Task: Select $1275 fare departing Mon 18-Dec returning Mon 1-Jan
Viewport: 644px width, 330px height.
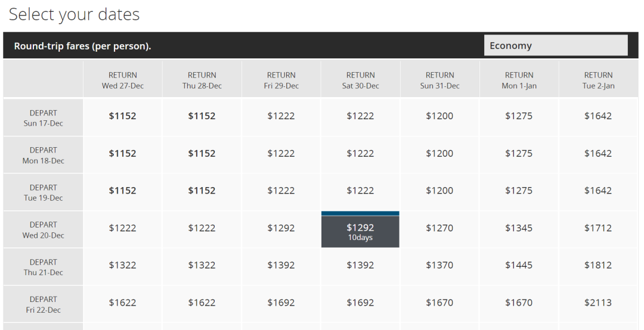Action: click(x=519, y=154)
